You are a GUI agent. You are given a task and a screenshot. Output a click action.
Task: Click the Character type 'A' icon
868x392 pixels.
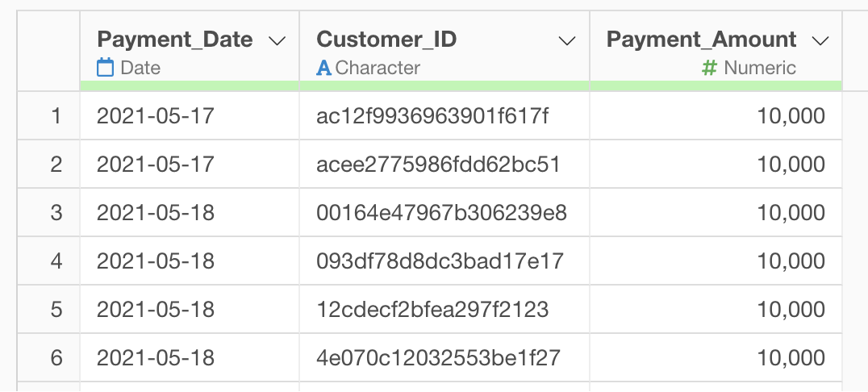(324, 68)
